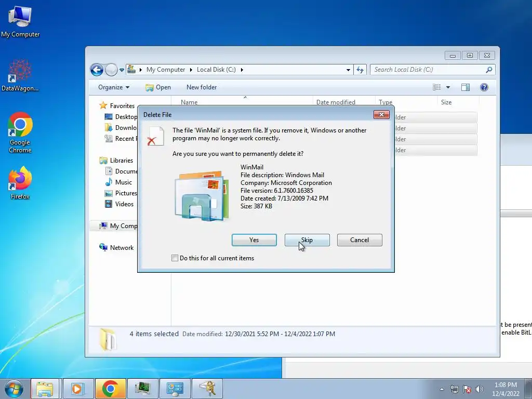Image resolution: width=532 pixels, height=399 pixels.
Task: Open the Videos library
Action: (119, 204)
